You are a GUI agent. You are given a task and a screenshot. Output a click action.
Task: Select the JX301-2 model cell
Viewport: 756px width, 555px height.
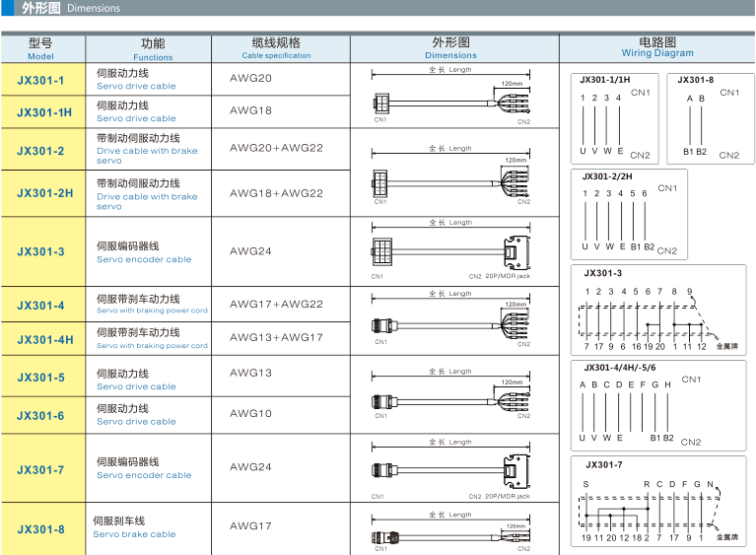(43, 150)
